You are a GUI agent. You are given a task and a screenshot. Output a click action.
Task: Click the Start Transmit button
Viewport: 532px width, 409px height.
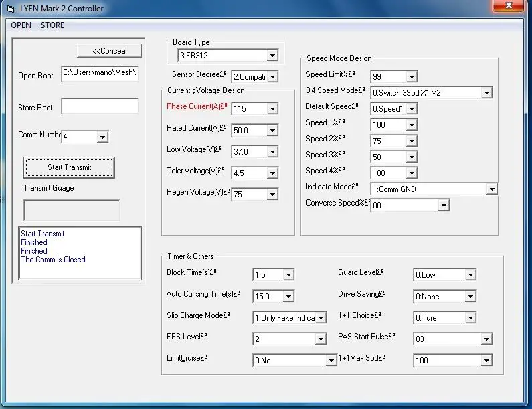69,167
